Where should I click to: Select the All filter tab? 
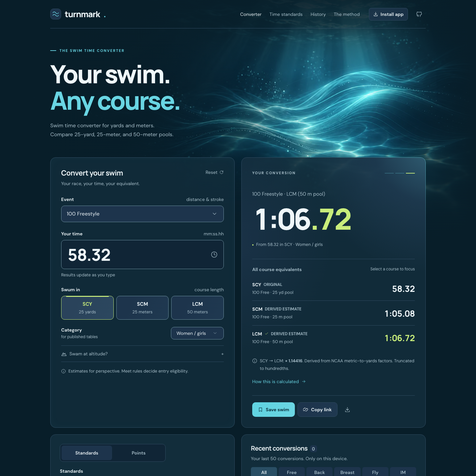pyautogui.click(x=264, y=472)
